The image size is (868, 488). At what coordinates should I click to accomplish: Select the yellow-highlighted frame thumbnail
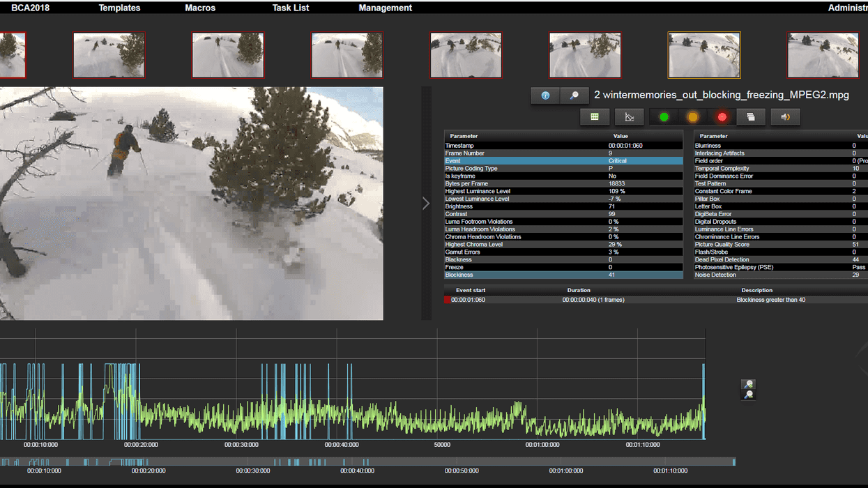(x=704, y=55)
